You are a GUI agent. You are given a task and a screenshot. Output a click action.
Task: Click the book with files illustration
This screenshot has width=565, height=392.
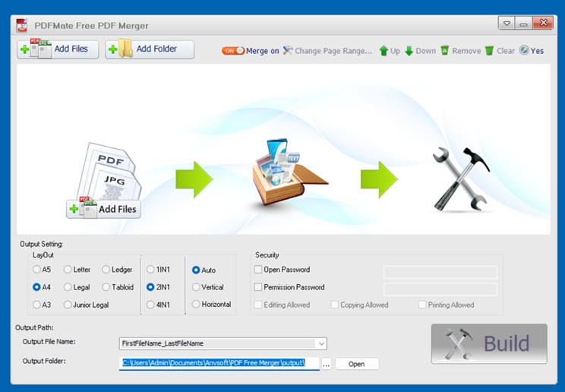point(289,172)
